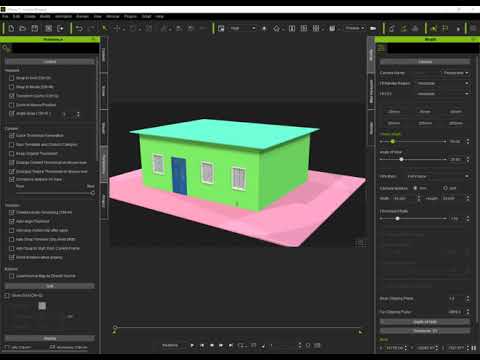This screenshot has width=480, height=360.
Task: Stop playback with the stop button
Action: click(x=212, y=345)
